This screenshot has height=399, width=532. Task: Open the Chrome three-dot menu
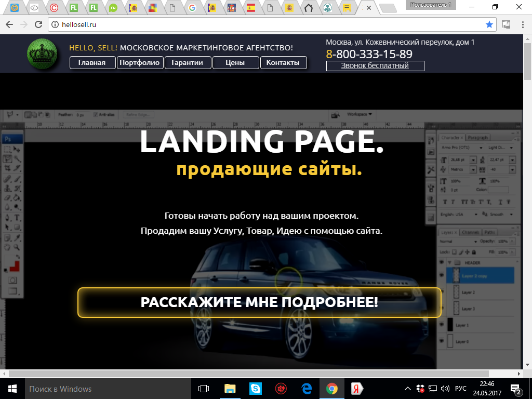(x=523, y=24)
